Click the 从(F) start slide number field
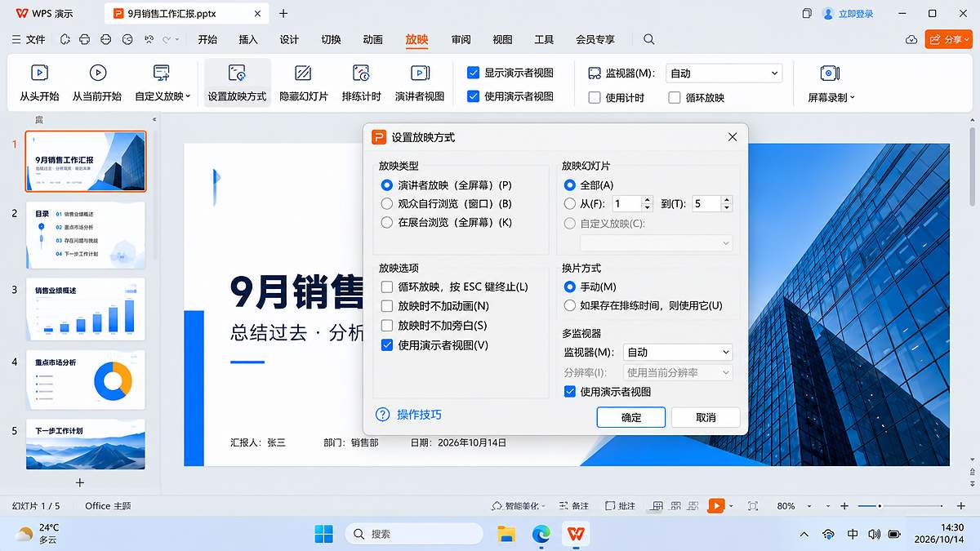The image size is (980, 551). point(627,203)
